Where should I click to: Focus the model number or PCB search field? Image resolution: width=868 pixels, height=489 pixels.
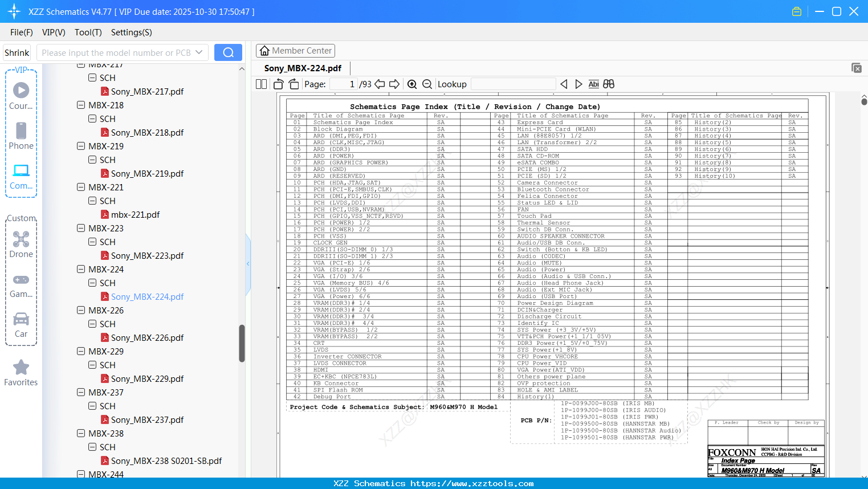[x=117, y=52]
